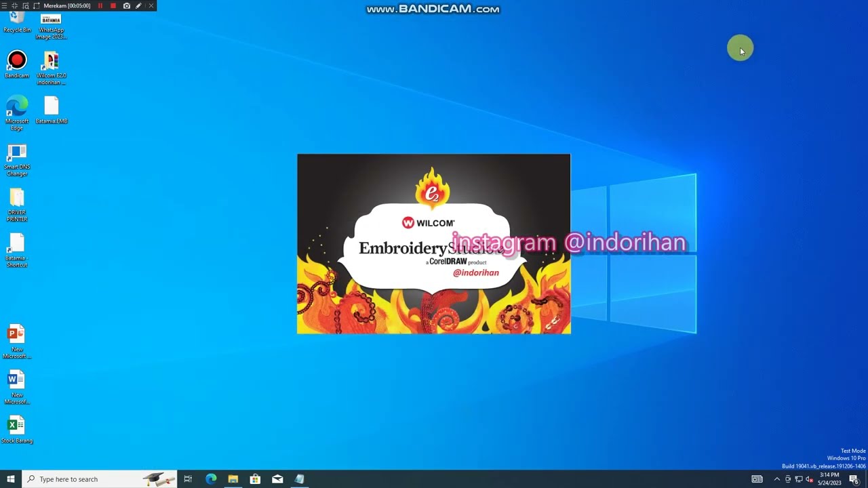Viewport: 868px width, 488px height.
Task: Open News and interests in the taskbar
Action: [x=757, y=479]
